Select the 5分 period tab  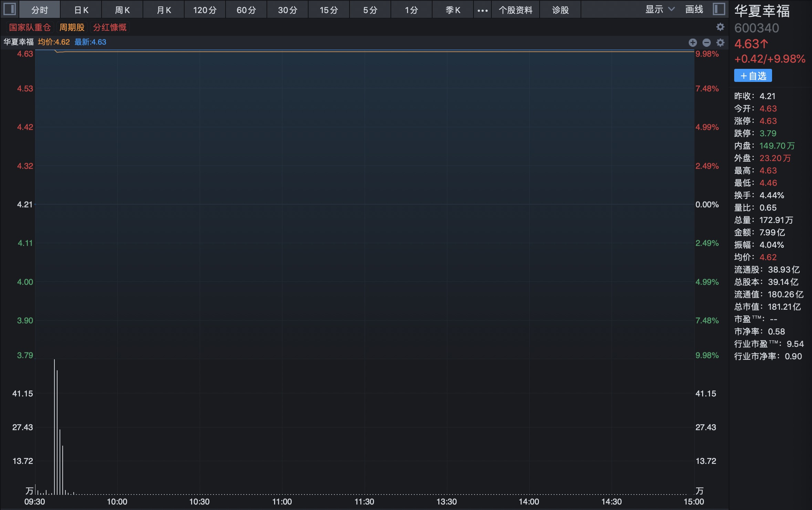point(370,10)
